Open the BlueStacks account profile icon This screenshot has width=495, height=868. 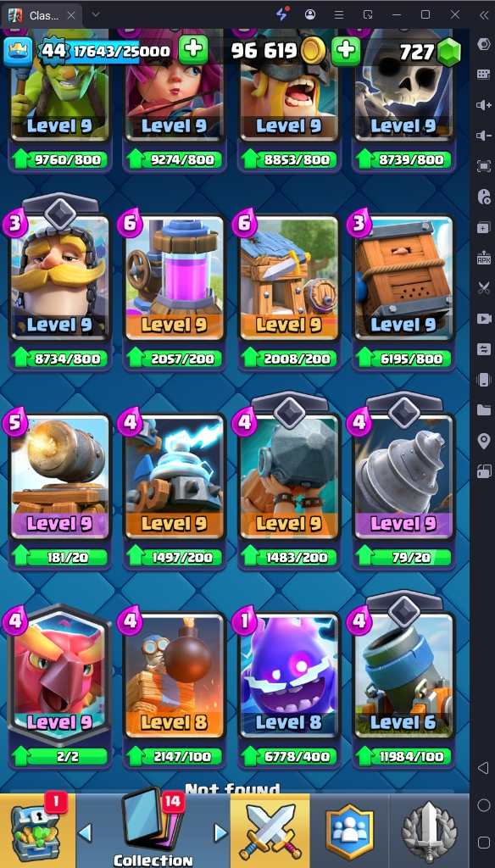310,14
